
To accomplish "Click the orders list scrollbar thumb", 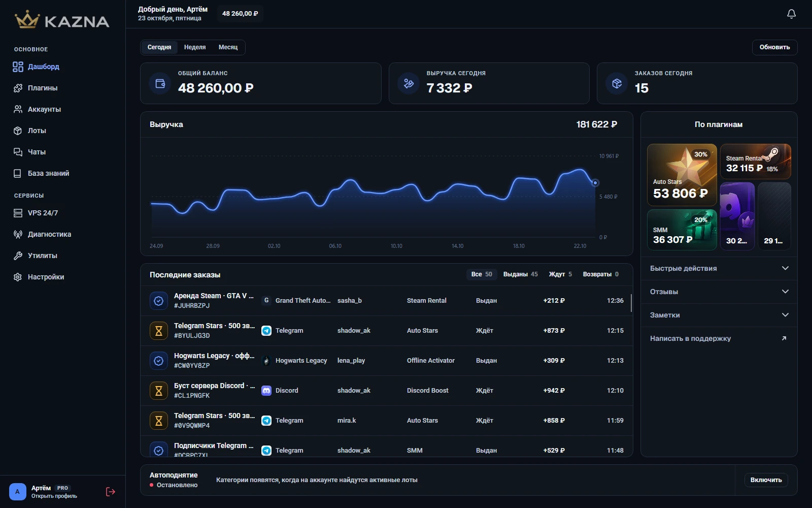I will pyautogui.click(x=631, y=303).
